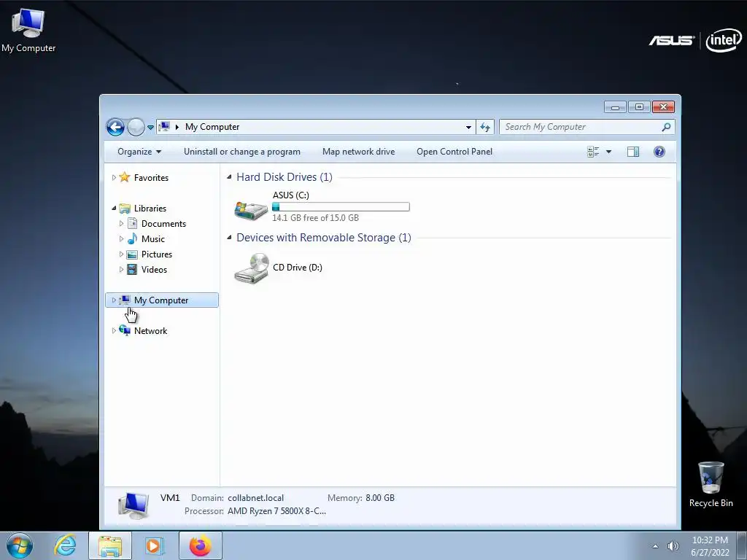
Task: Launch Internet Explorer from taskbar
Action: (x=65, y=545)
